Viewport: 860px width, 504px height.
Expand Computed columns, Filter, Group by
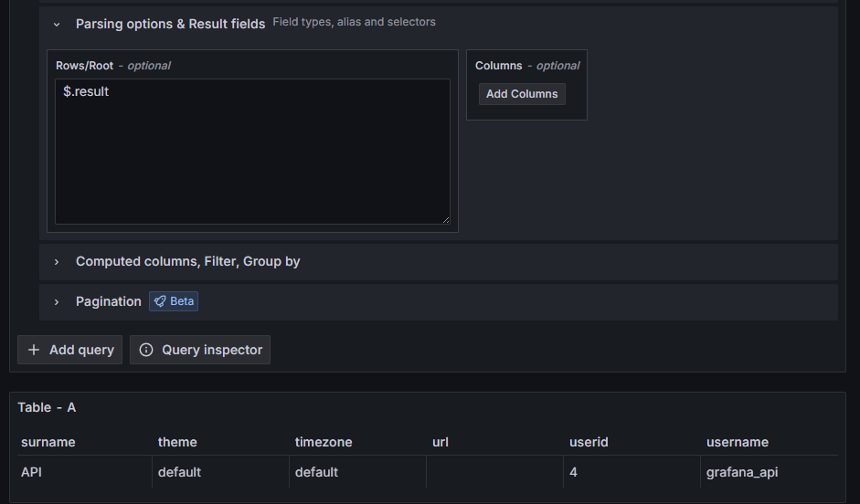pos(57,262)
